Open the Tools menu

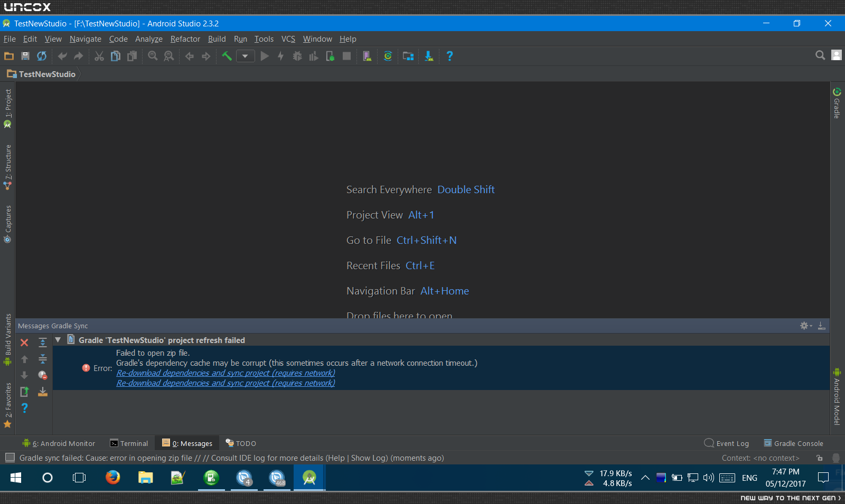click(x=264, y=39)
